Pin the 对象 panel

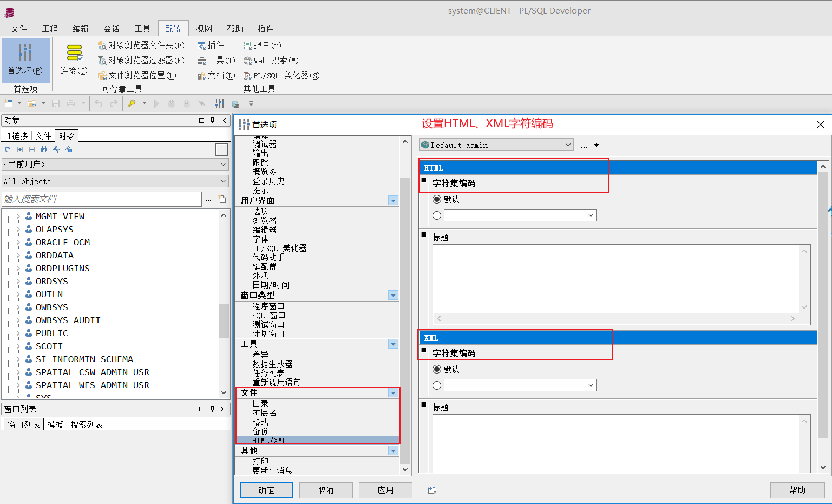[x=212, y=120]
